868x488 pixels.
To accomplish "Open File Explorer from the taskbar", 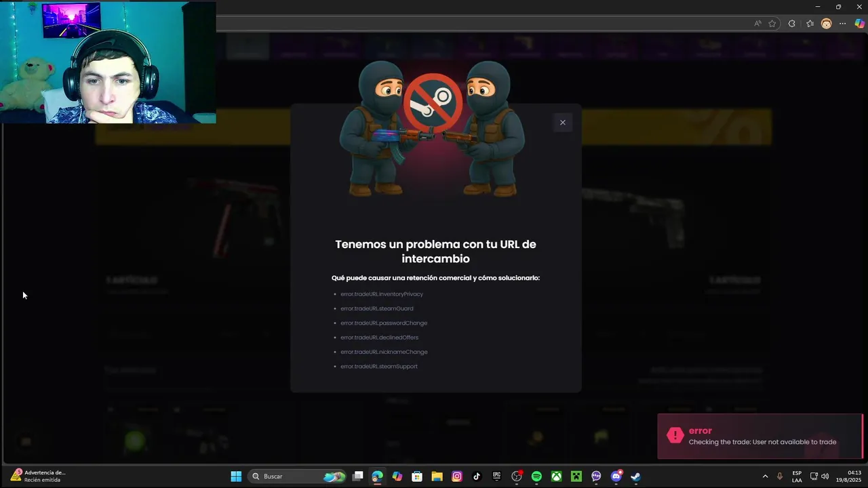I will [437, 476].
